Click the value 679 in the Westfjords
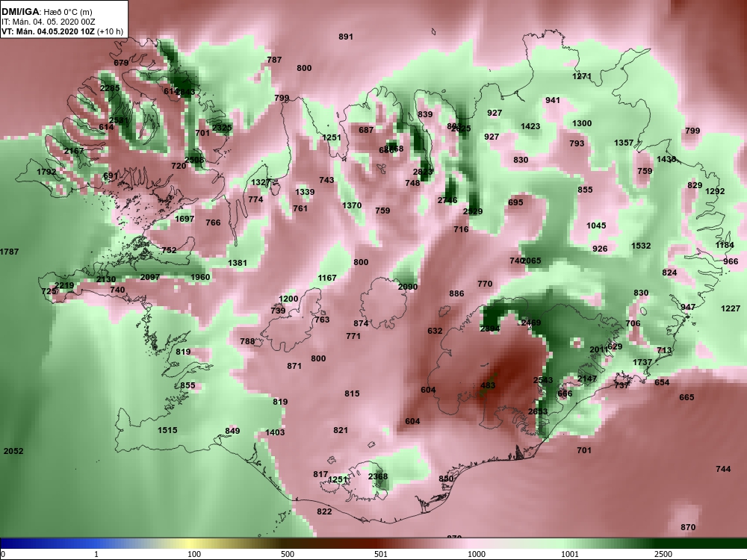 coord(121,63)
